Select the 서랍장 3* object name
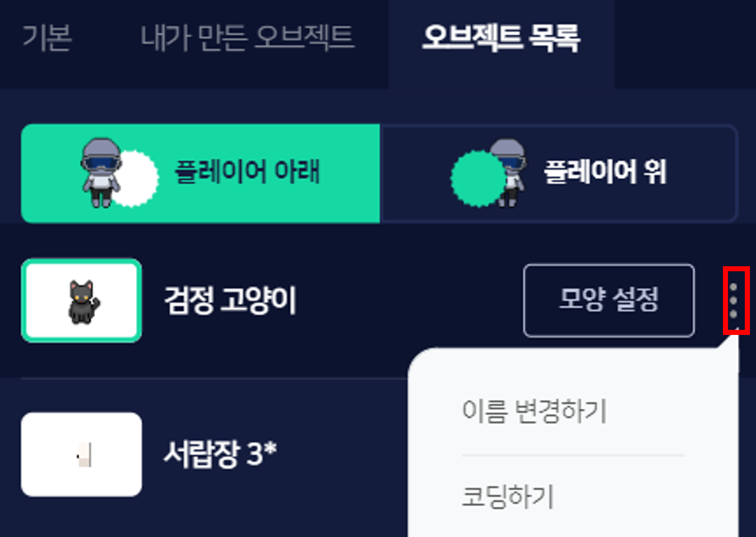This screenshot has width=756, height=537. point(220,453)
